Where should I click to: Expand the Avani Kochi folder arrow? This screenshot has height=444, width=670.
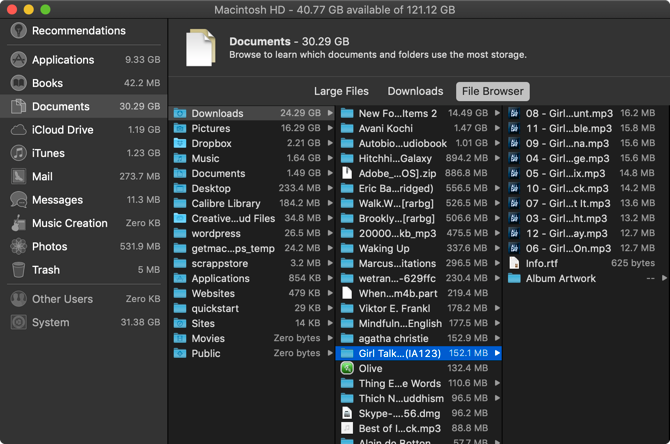497,129
